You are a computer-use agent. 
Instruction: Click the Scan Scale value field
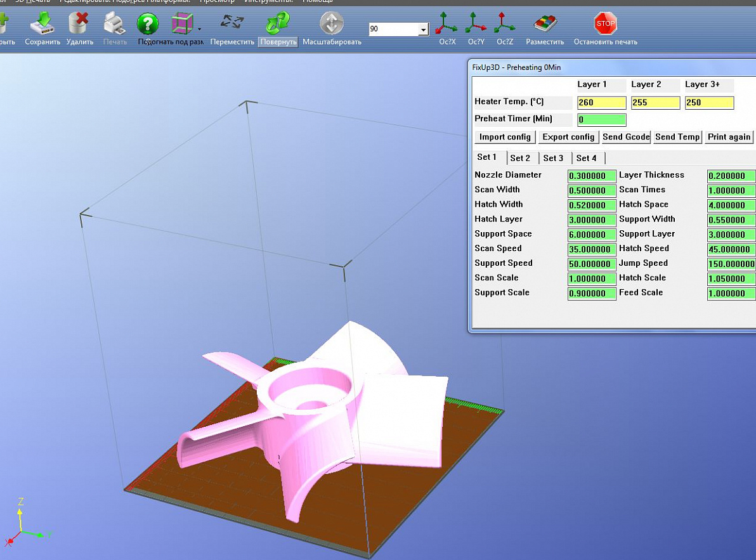[592, 278]
